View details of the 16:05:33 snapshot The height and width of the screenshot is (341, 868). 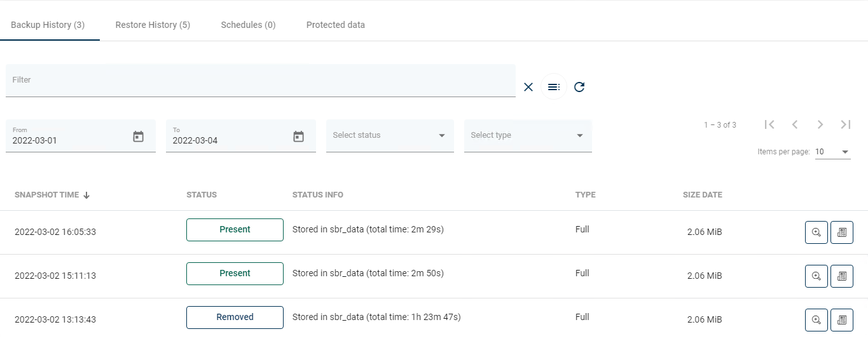pyautogui.click(x=816, y=232)
